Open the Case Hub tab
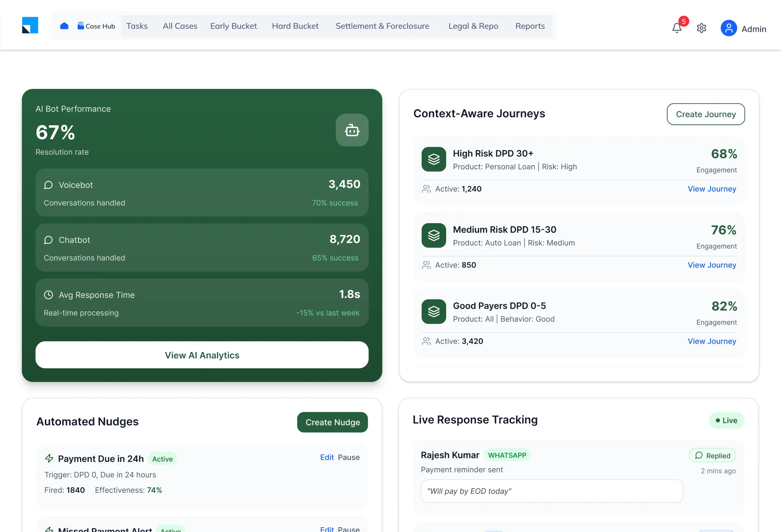The width and height of the screenshot is (781, 532). point(96,26)
